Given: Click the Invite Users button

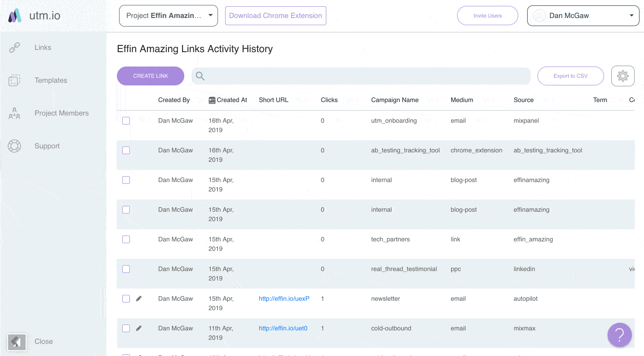Looking at the screenshot, I should (488, 16).
